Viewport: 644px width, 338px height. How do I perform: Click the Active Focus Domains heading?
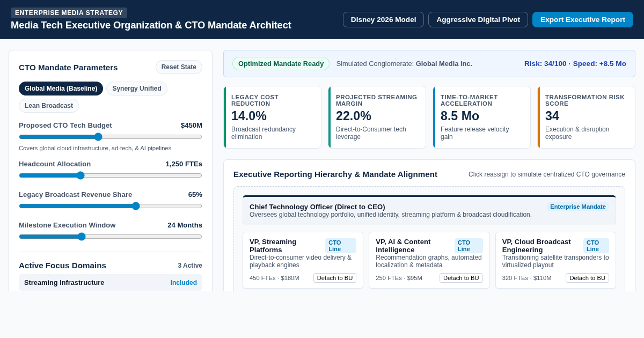62,265
